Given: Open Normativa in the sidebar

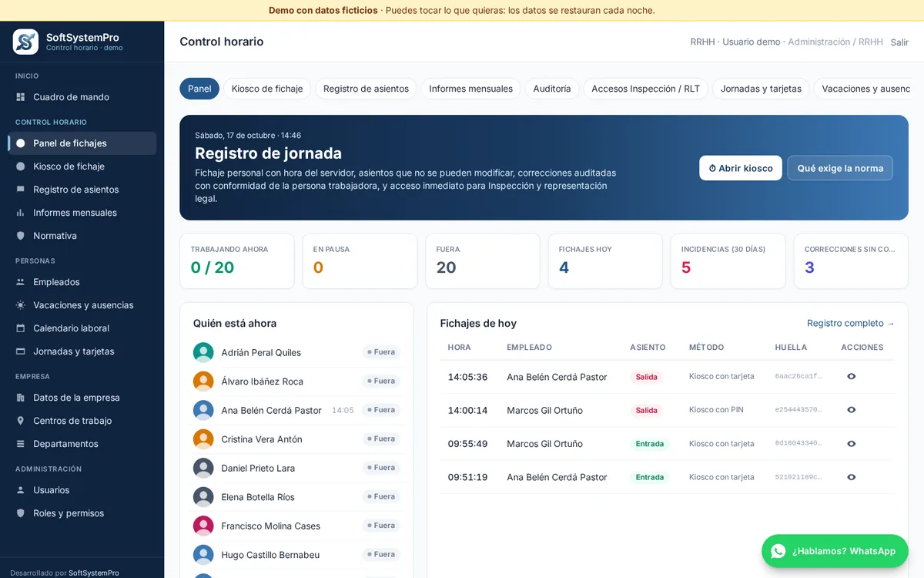Looking at the screenshot, I should [82, 236].
